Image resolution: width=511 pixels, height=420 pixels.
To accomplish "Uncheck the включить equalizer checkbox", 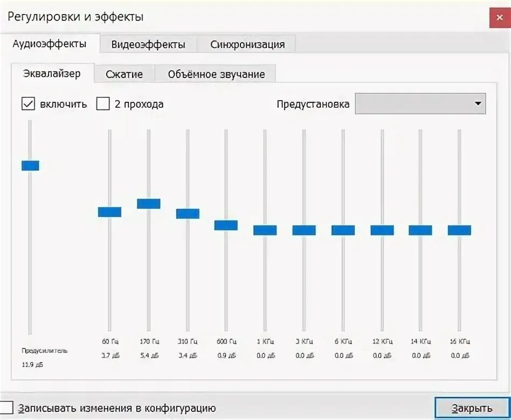I will click(28, 104).
